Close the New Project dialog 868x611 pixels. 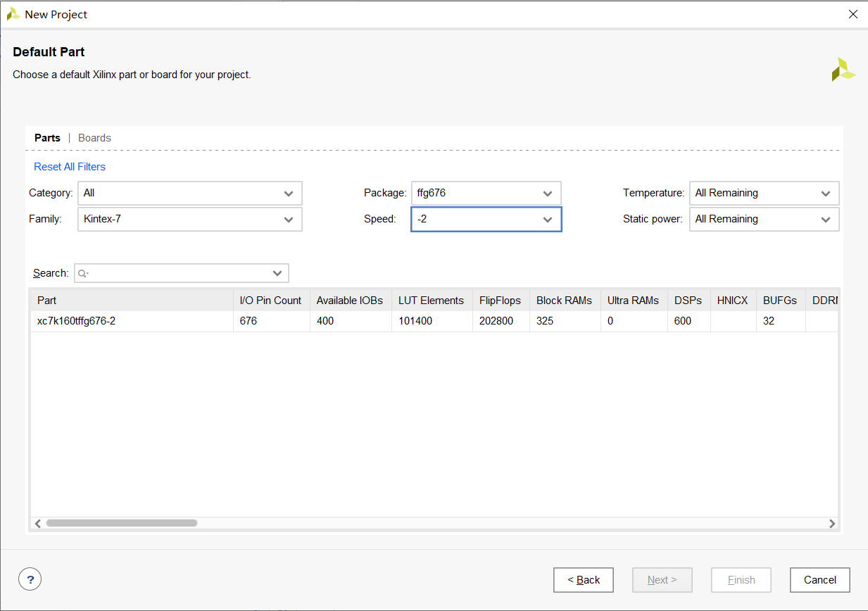click(x=853, y=14)
